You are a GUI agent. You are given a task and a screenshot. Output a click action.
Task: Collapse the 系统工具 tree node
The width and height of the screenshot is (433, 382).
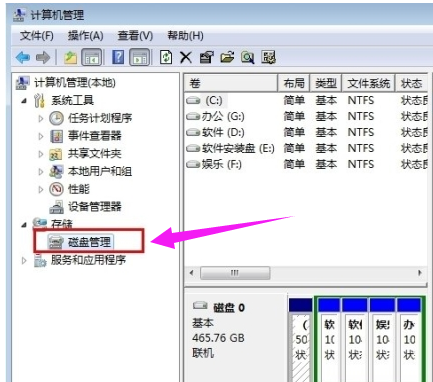[24, 101]
